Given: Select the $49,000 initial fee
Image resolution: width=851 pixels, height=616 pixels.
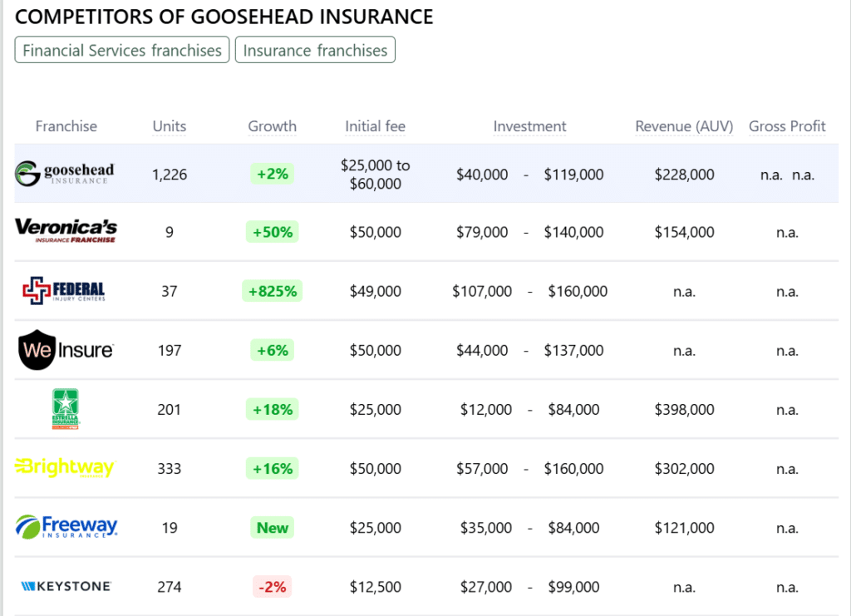Looking at the screenshot, I should point(375,292).
